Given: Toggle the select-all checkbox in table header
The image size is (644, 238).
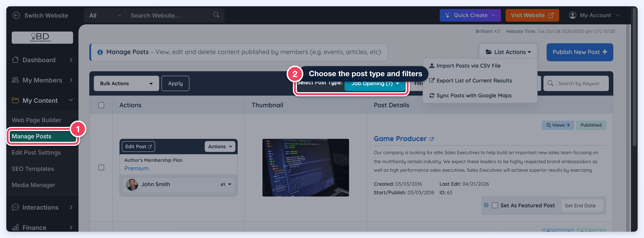Looking at the screenshot, I should (x=101, y=105).
